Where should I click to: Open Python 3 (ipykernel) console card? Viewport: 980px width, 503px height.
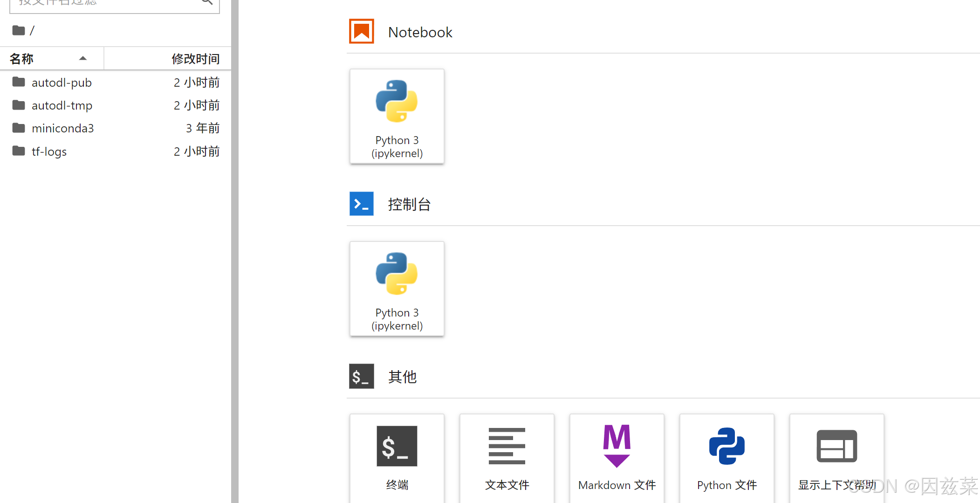(x=397, y=289)
